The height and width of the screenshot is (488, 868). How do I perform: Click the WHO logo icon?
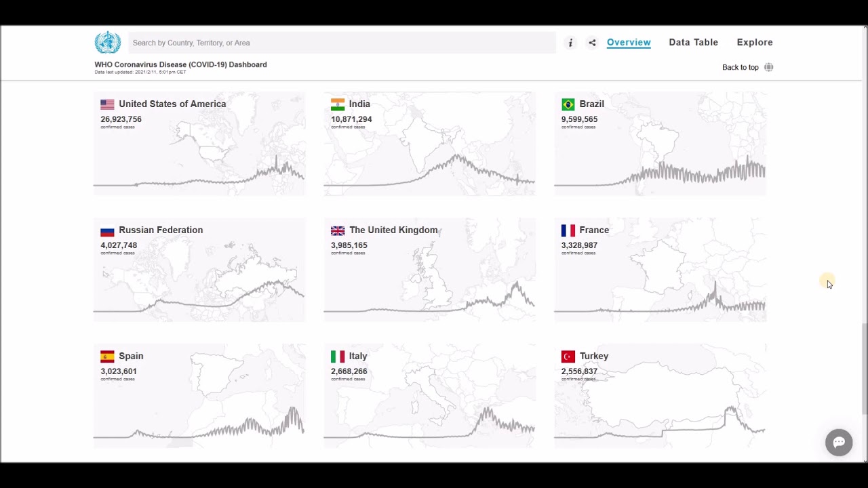[x=108, y=43]
